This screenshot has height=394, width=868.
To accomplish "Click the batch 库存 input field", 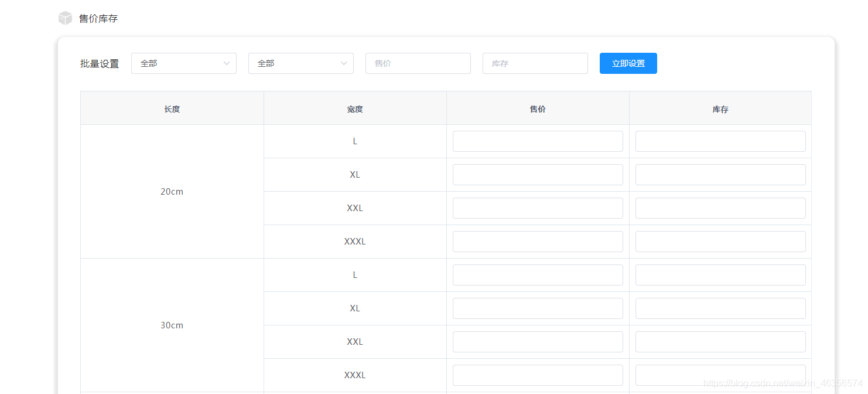I will pyautogui.click(x=535, y=63).
